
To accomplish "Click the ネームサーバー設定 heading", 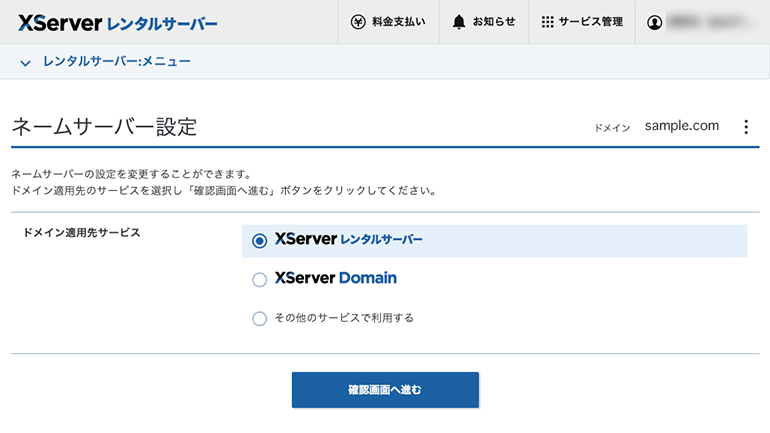I will click(104, 127).
